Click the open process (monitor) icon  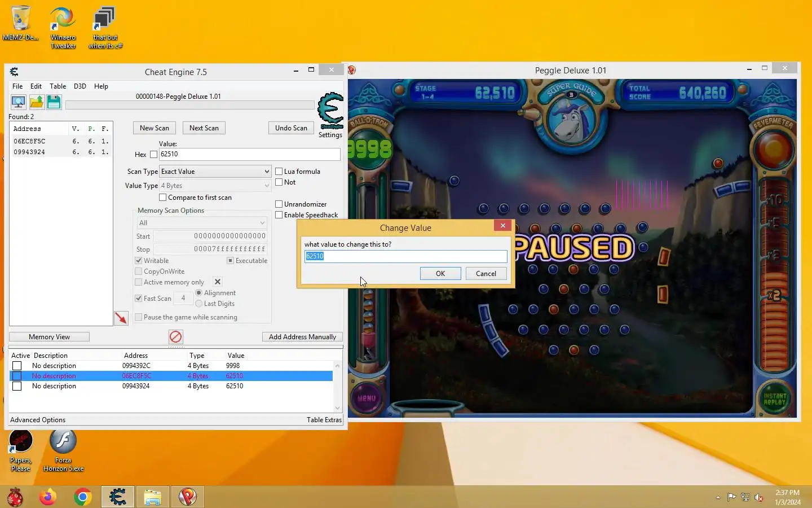point(18,102)
